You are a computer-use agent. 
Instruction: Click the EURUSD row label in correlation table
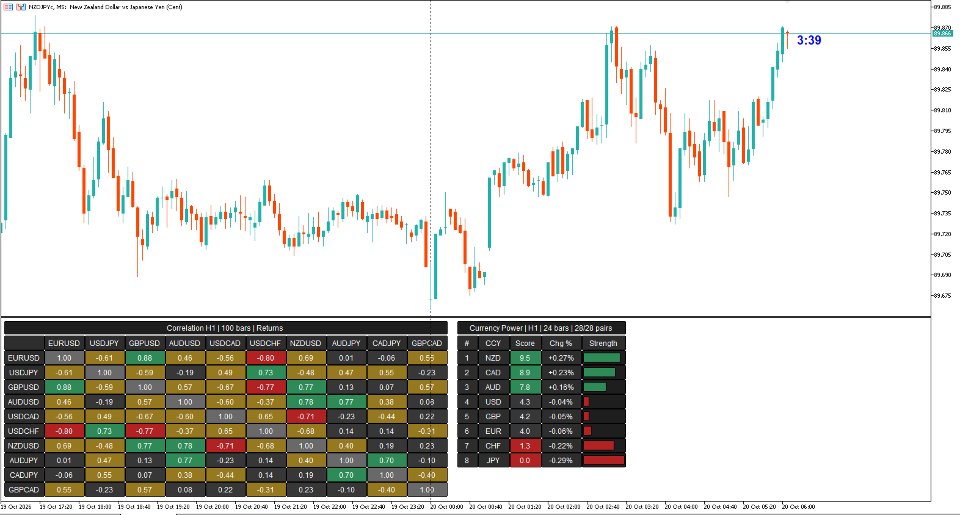[x=24, y=358]
